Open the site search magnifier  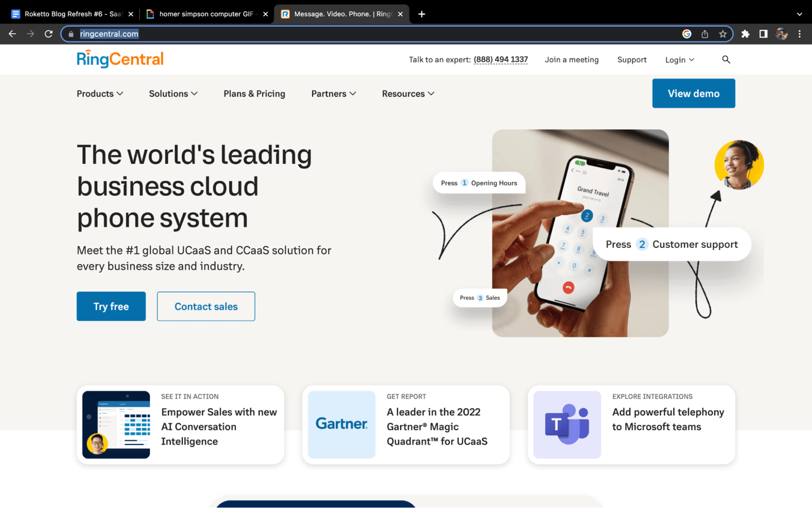pos(726,59)
